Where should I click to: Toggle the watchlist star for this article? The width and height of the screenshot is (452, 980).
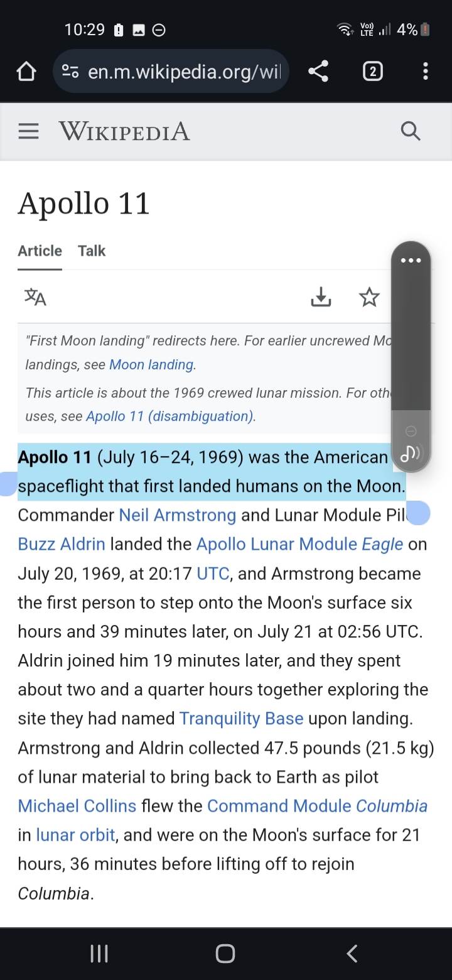coord(369,297)
